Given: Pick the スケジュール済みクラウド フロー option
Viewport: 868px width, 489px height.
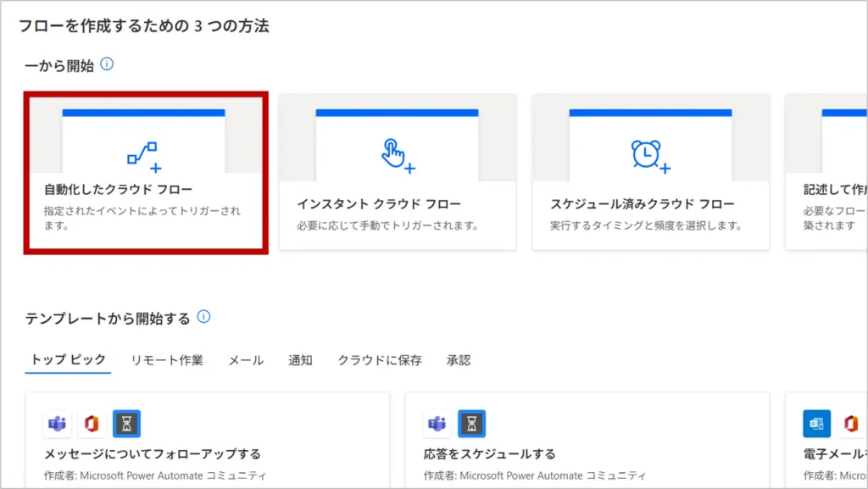Looking at the screenshot, I should pyautogui.click(x=642, y=204).
